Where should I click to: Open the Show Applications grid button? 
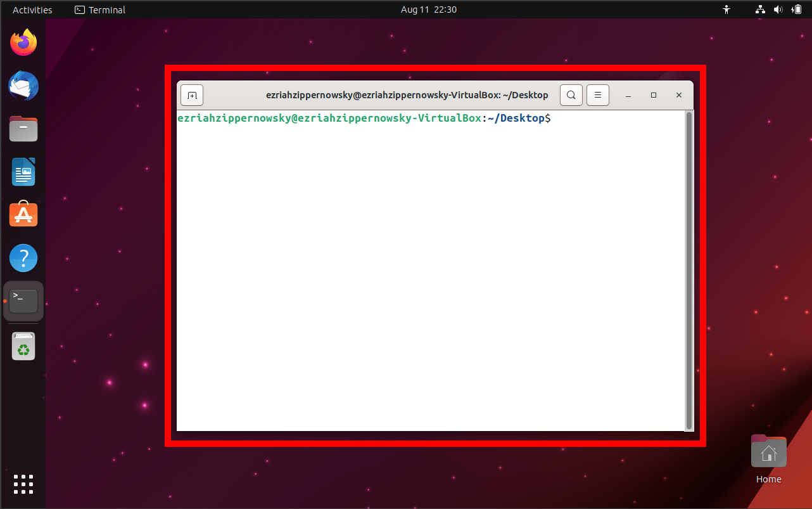coord(23,484)
